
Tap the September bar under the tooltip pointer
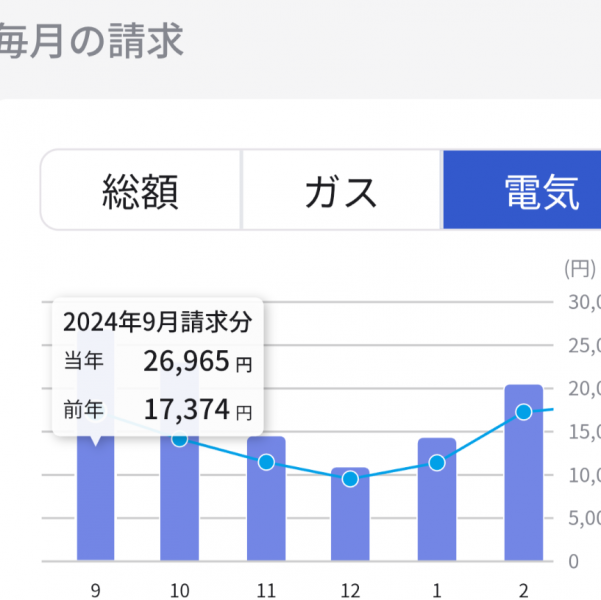(95, 510)
